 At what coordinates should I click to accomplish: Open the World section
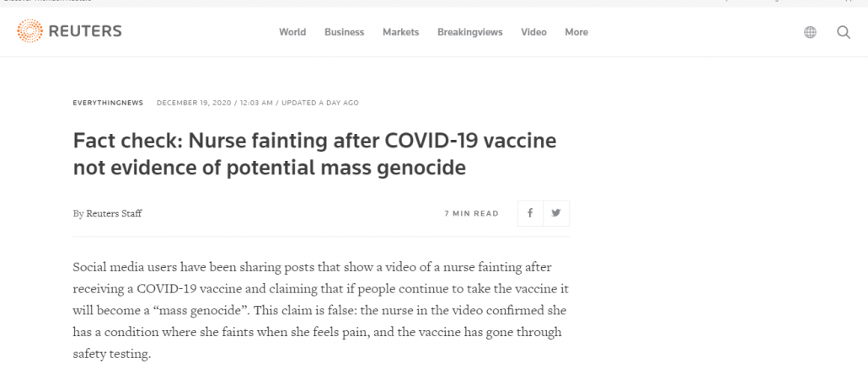click(292, 32)
